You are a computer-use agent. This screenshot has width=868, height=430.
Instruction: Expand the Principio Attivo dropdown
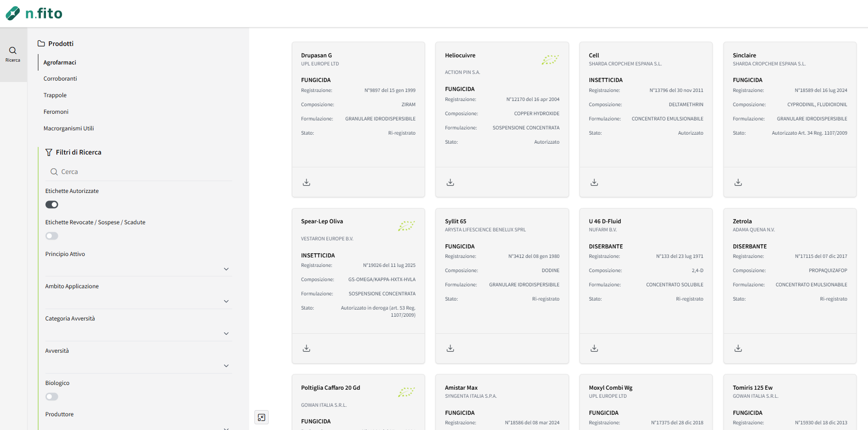pyautogui.click(x=139, y=269)
